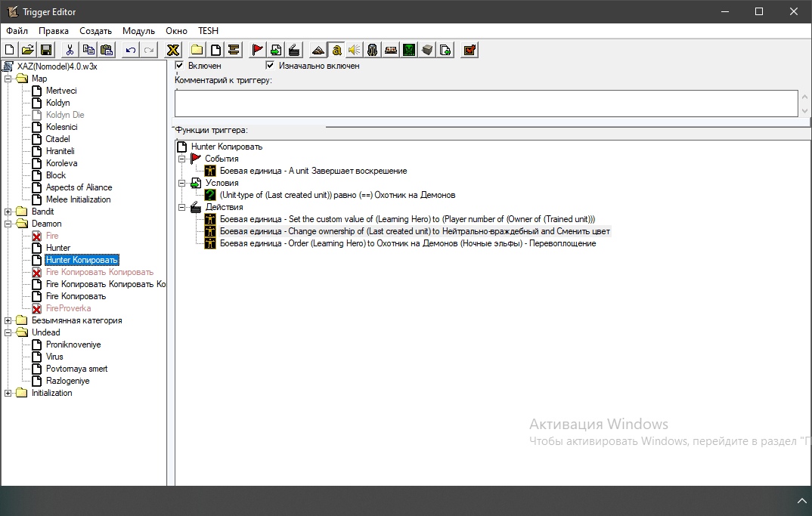
Task: Add new event with red flag icon
Action: coord(257,50)
